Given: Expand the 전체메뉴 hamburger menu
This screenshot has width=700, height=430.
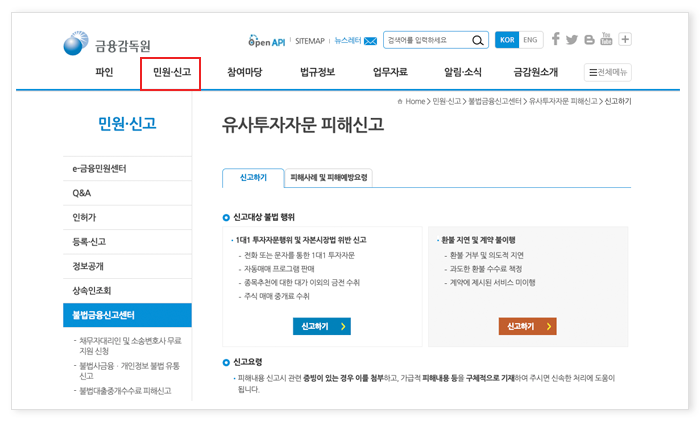Looking at the screenshot, I should 607,72.
